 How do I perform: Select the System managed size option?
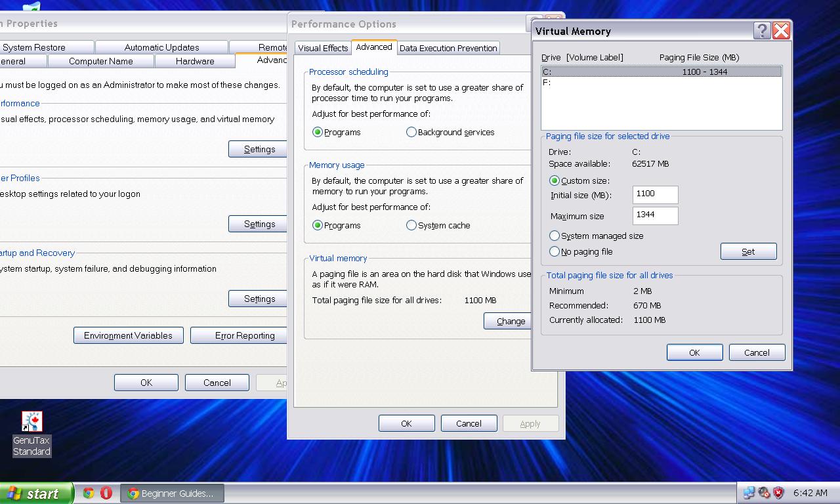tap(555, 236)
